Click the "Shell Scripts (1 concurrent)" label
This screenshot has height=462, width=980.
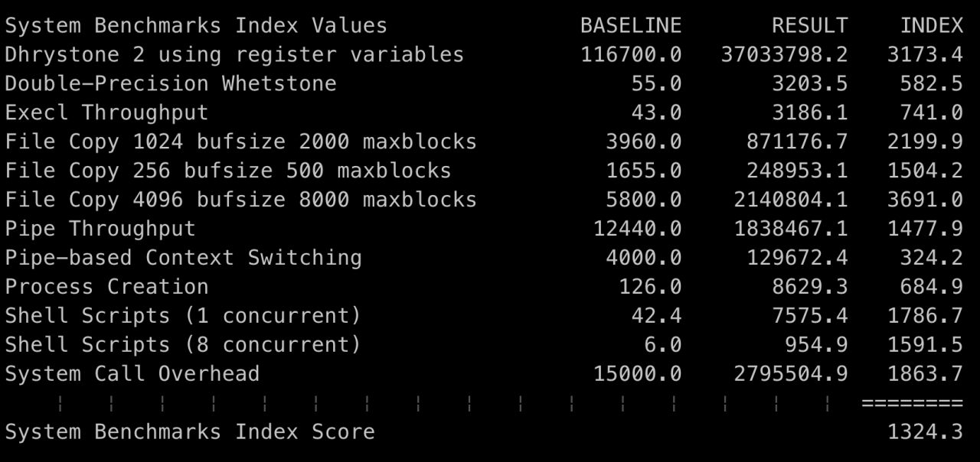pos(183,316)
